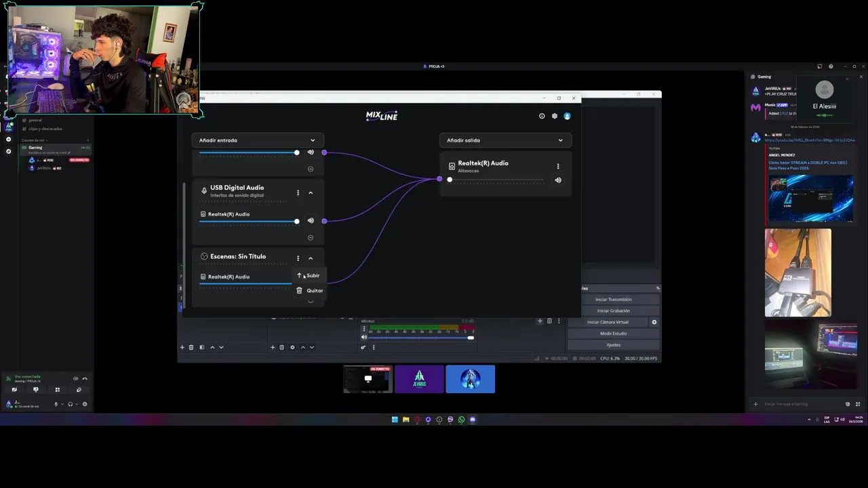Click the Realtek output's purple input node
Image resolution: width=868 pixels, height=488 pixels.
pos(439,180)
